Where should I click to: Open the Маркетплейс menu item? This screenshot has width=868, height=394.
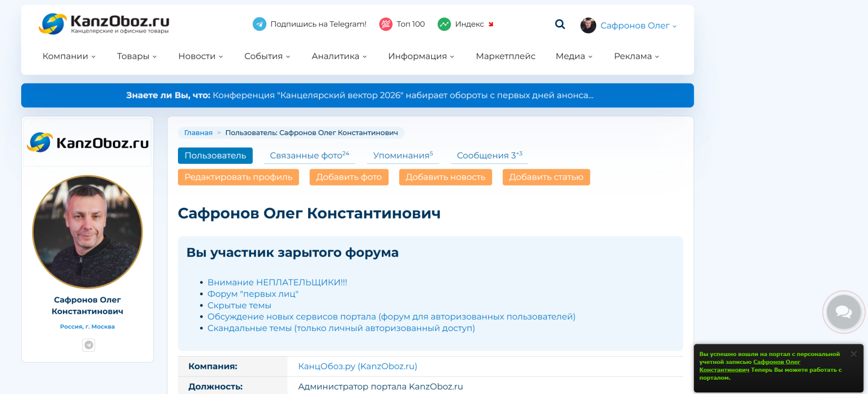(x=505, y=56)
